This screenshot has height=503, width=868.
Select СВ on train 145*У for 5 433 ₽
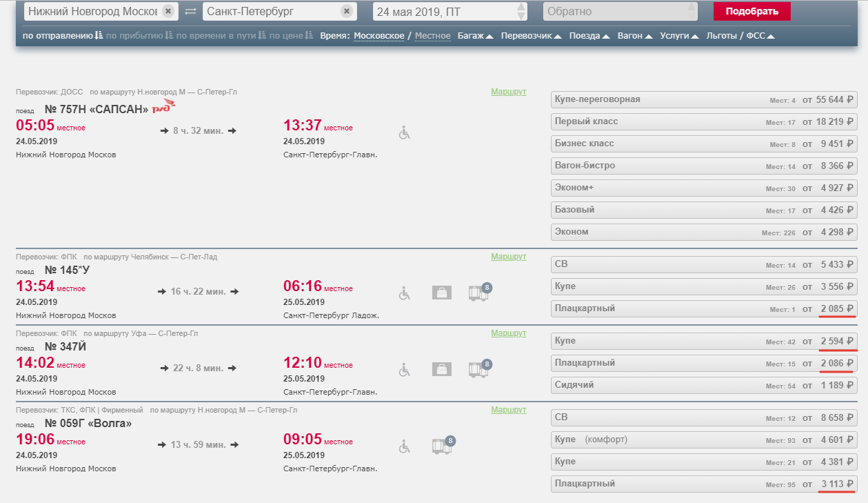coord(704,264)
